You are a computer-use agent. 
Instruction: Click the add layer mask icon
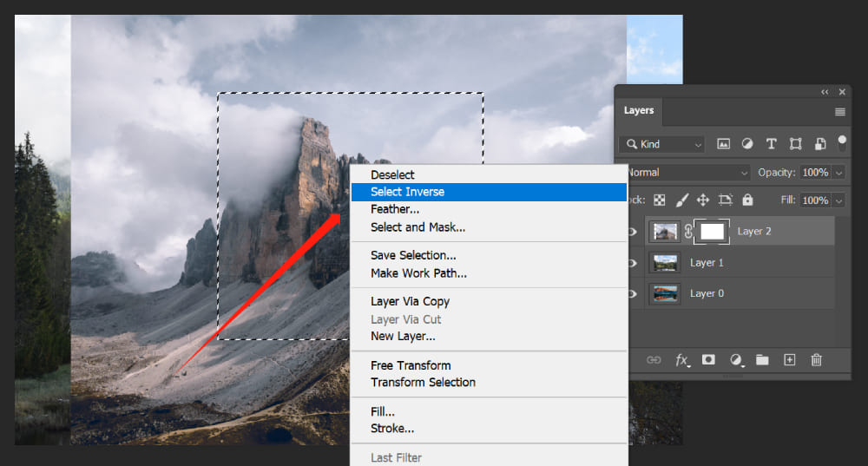[708, 360]
